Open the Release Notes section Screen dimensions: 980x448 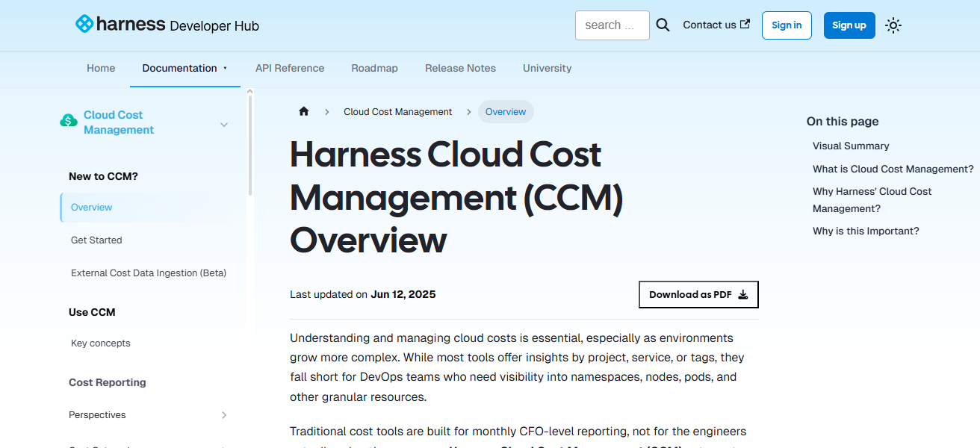pos(460,68)
